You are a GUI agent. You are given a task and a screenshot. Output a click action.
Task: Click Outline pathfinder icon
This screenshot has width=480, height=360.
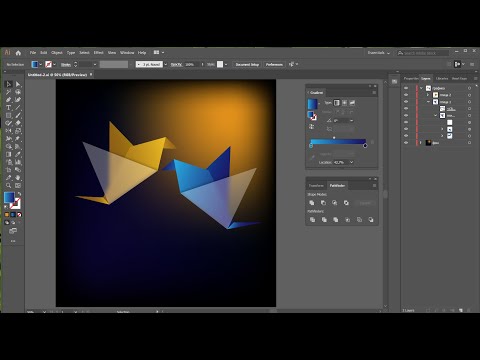click(x=359, y=220)
